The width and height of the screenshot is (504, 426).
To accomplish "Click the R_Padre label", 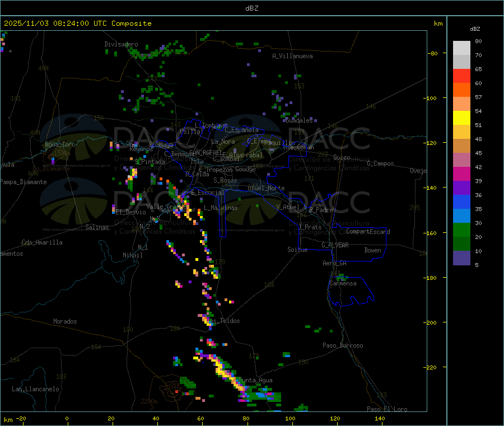I will tap(321, 210).
